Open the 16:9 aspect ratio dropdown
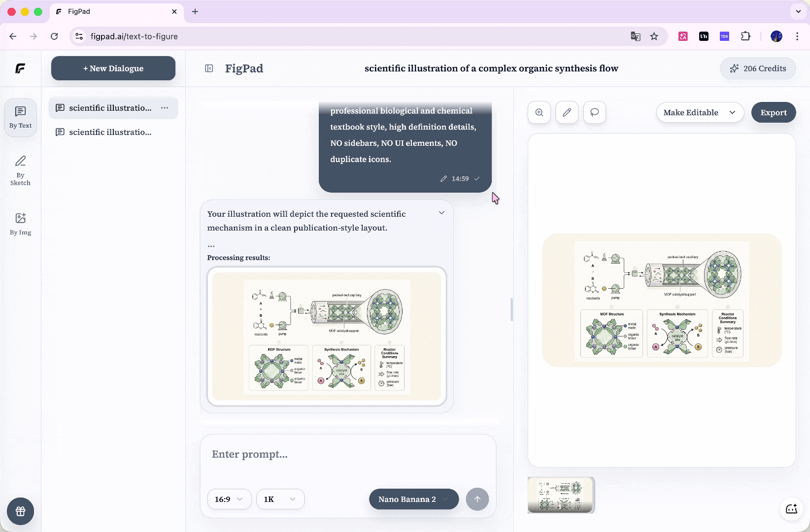This screenshot has width=810, height=532. click(229, 499)
